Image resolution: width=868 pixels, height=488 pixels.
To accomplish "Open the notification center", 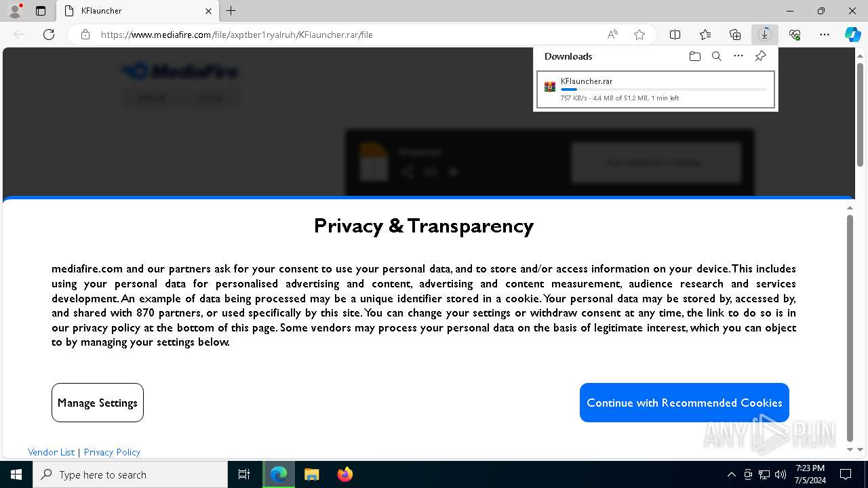I will tap(846, 474).
